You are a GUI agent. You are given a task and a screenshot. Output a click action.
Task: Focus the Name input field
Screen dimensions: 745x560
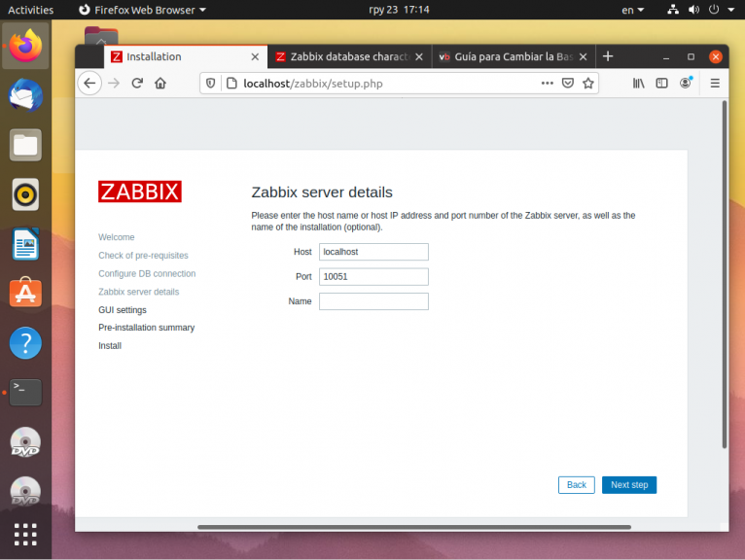point(373,301)
